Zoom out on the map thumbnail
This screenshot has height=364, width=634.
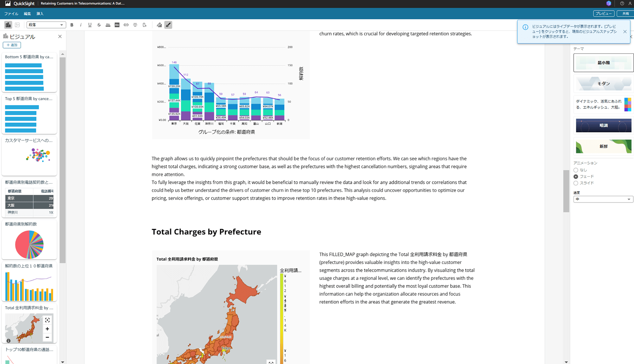(47, 337)
